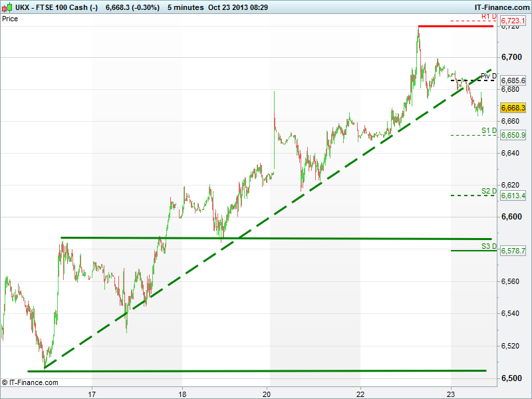Click the 6,668.3 (-0.30%) quote in header
The image size is (532, 399).
coord(132,7)
